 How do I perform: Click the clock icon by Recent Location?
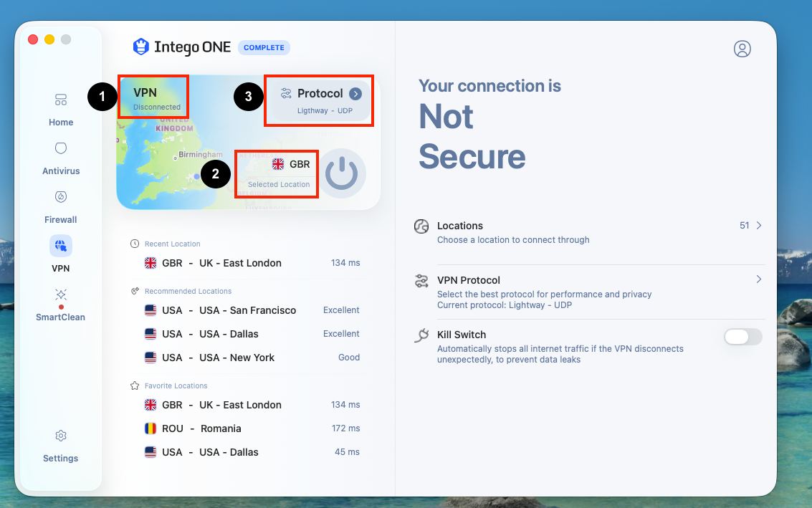click(x=135, y=244)
